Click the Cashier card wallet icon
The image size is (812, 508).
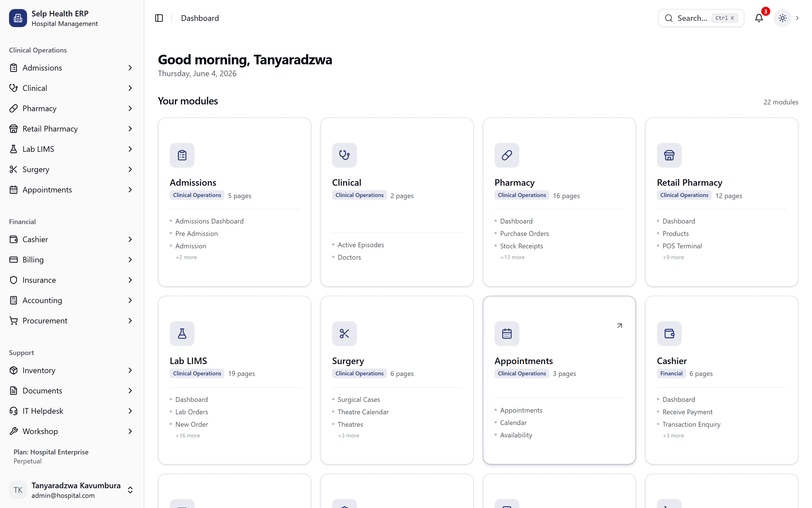pos(669,334)
